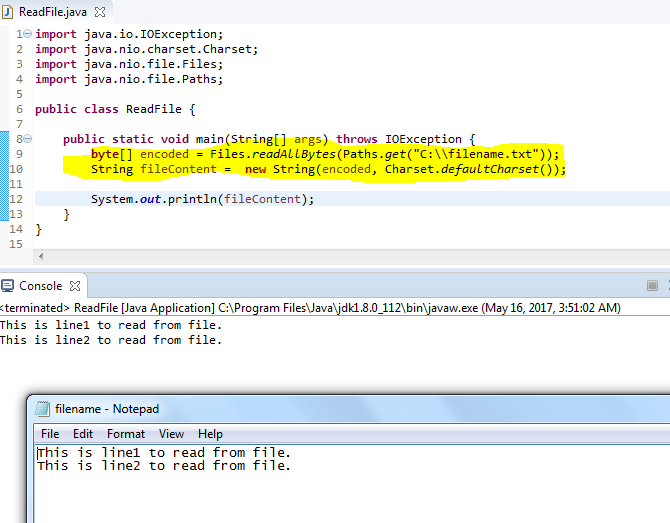Click the Terminate square icon in Console toolbar
This screenshot has width=670, height=523.
(x=652, y=285)
